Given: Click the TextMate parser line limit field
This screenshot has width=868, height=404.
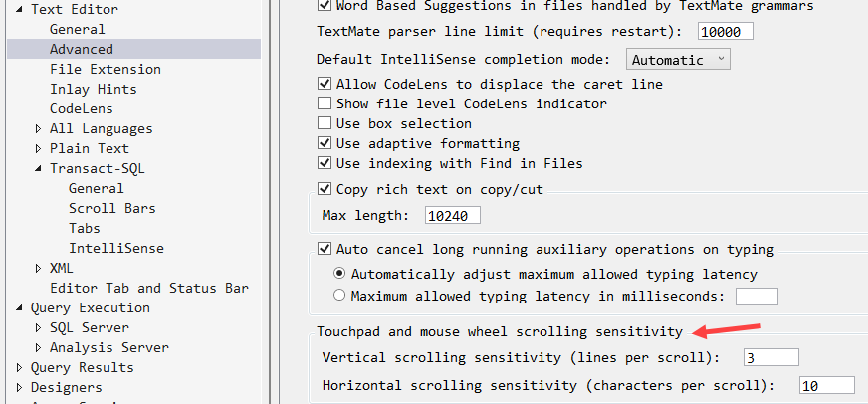Looking at the screenshot, I should 725,31.
